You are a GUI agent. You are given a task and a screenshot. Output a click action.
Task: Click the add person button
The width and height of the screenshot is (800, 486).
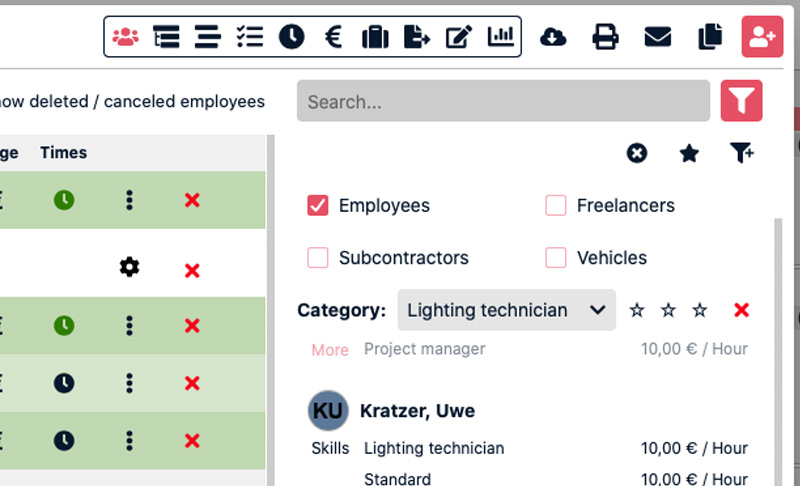pyautogui.click(x=762, y=37)
